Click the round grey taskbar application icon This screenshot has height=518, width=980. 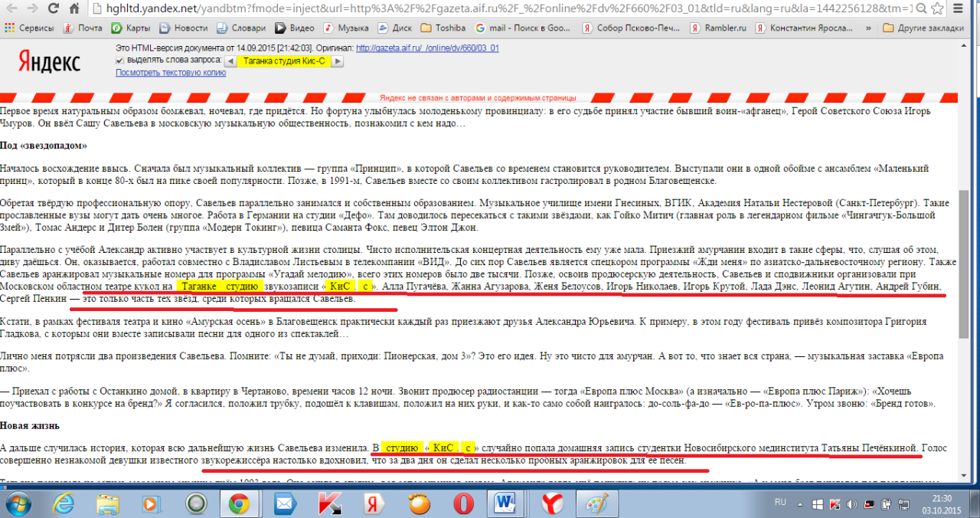[x=196, y=503]
